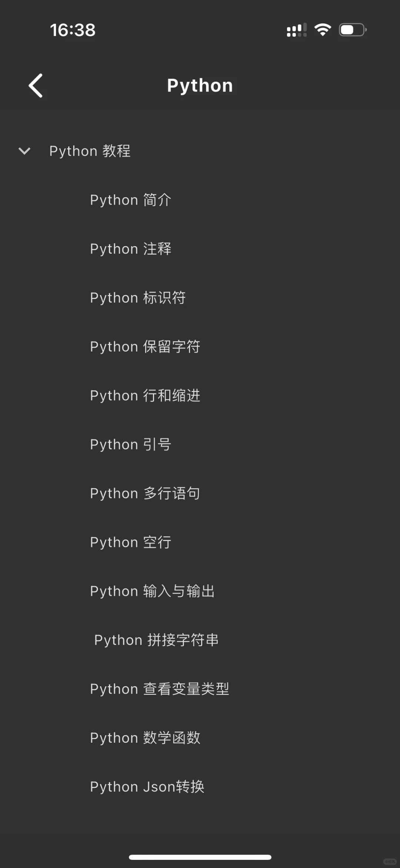Open the Python 引号 topic
The image size is (400, 868).
pos(131,445)
